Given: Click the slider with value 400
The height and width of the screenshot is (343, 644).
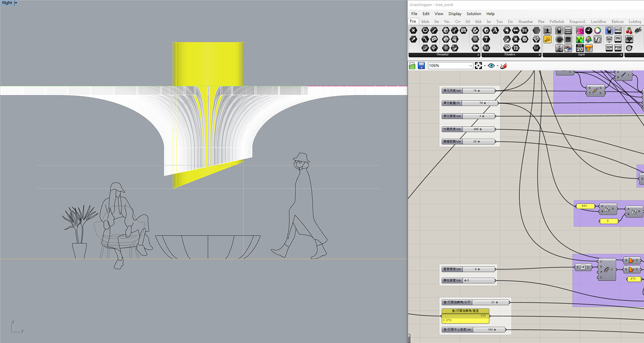Looking at the screenshot, I should [x=469, y=129].
